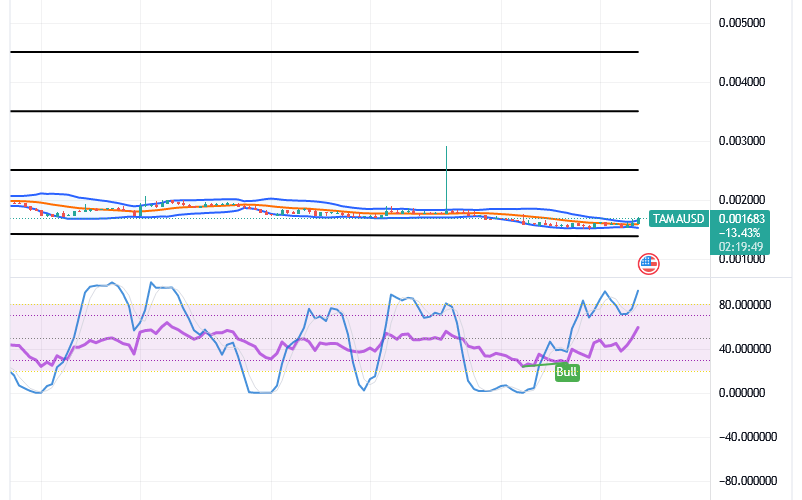Click the end of the purple RSI line
The height and width of the screenshot is (500, 802).
click(x=638, y=327)
